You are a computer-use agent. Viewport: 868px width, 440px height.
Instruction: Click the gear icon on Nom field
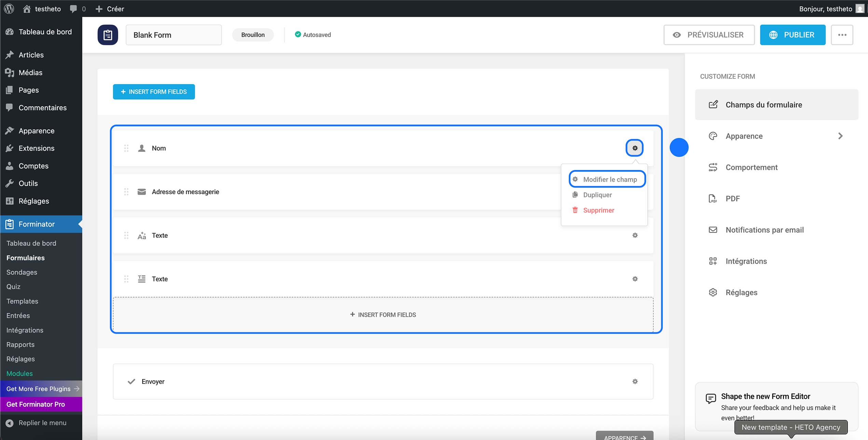(x=634, y=148)
